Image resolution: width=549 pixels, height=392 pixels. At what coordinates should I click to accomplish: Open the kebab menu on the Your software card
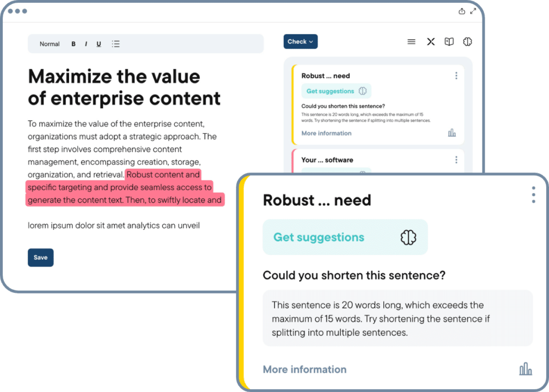click(456, 160)
